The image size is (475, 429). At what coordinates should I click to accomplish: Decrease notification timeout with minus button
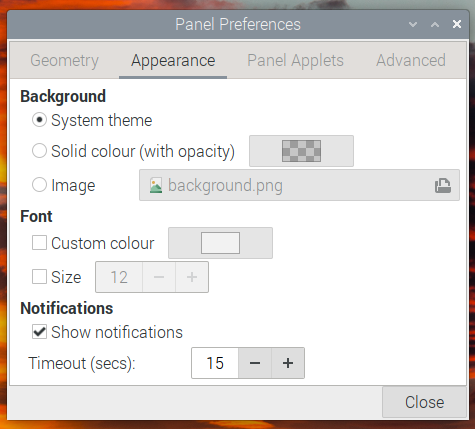coord(255,363)
